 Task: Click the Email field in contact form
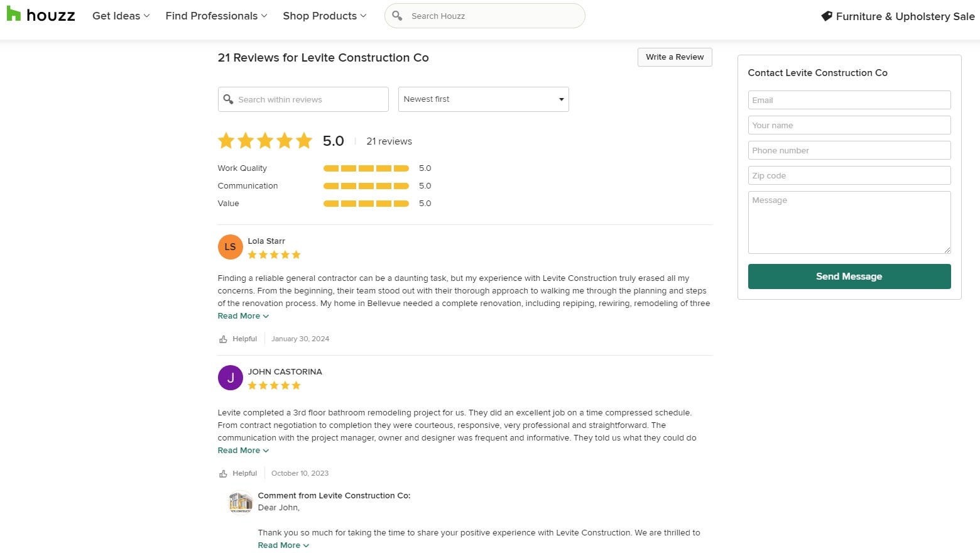click(x=849, y=100)
